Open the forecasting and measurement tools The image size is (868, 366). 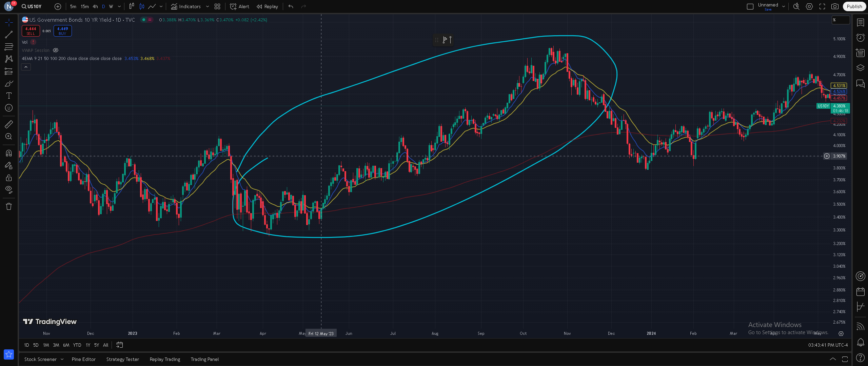[x=9, y=71]
